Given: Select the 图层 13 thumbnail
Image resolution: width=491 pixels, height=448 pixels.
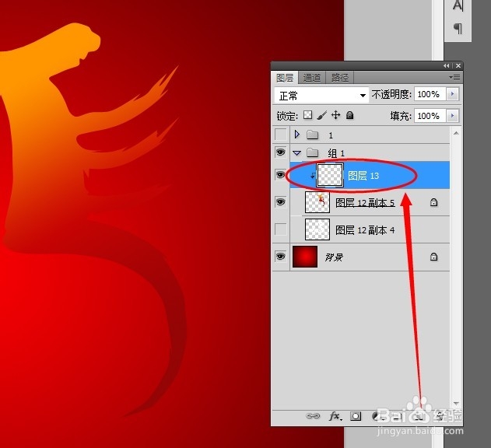Looking at the screenshot, I should [x=330, y=175].
